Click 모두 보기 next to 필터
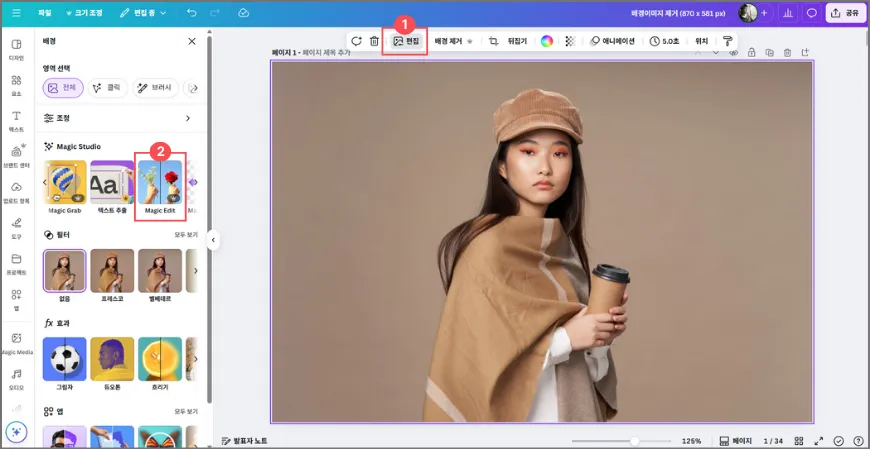The width and height of the screenshot is (870, 451). [186, 235]
